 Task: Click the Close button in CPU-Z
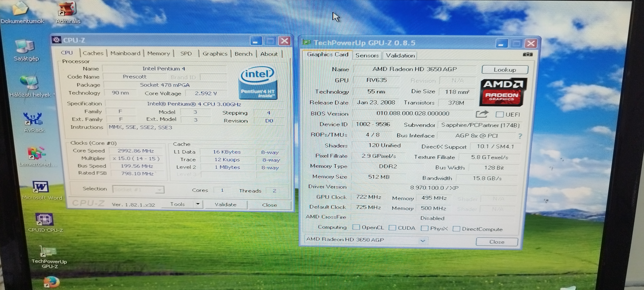pos(270,205)
